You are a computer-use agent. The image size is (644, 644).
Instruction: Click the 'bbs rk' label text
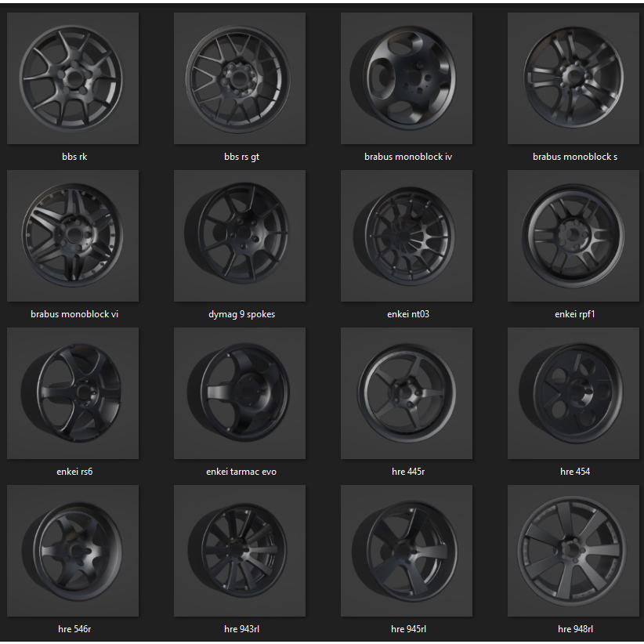click(74, 157)
